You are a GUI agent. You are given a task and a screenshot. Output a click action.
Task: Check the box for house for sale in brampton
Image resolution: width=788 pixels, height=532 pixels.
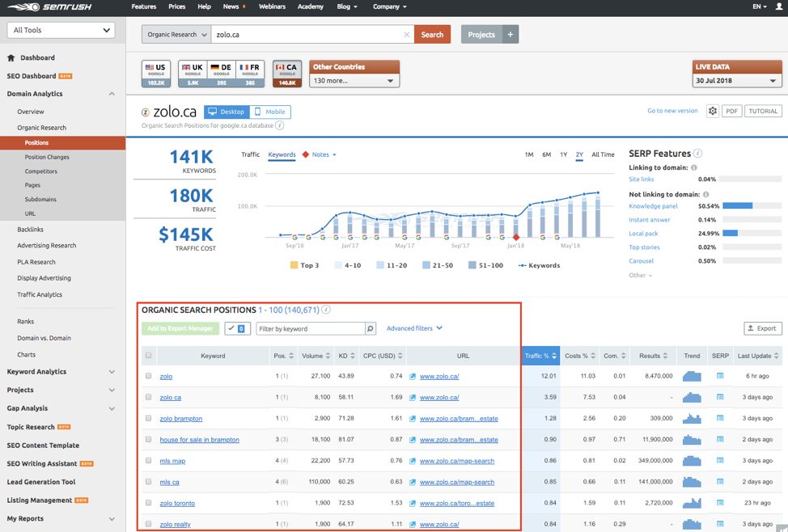tap(148, 439)
